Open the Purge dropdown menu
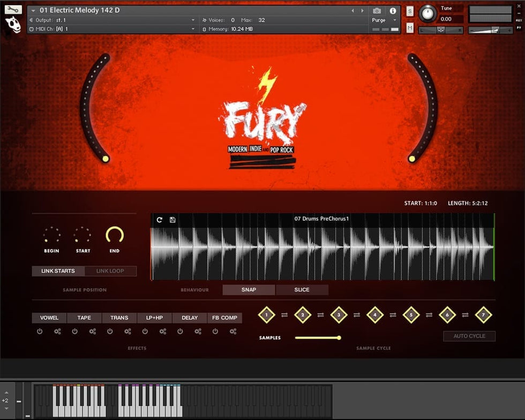Image resolution: width=525 pixels, height=420 pixels. point(384,20)
